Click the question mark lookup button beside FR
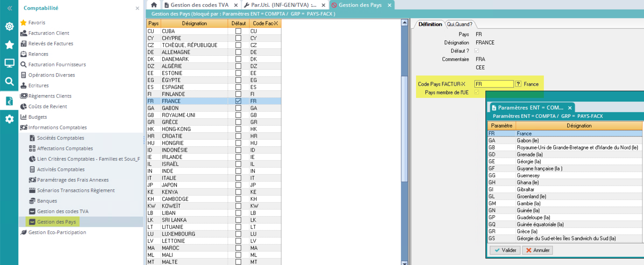Image resolution: width=644 pixels, height=265 pixels. coord(518,84)
